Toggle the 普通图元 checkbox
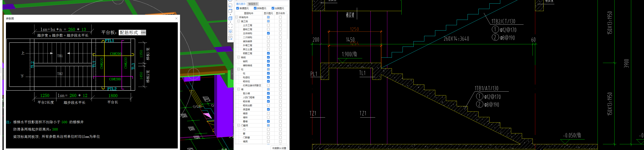 pos(237,8)
